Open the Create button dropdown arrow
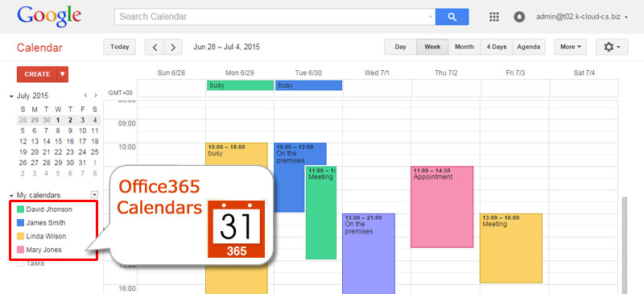644x294 pixels. coord(63,74)
